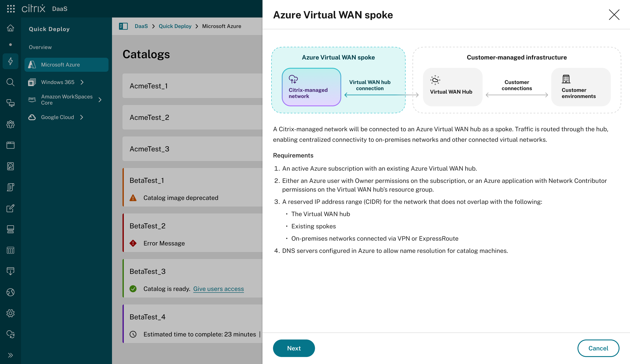Open the users group icon in sidebar
Image resolution: width=630 pixels, height=364 pixels.
(10, 124)
